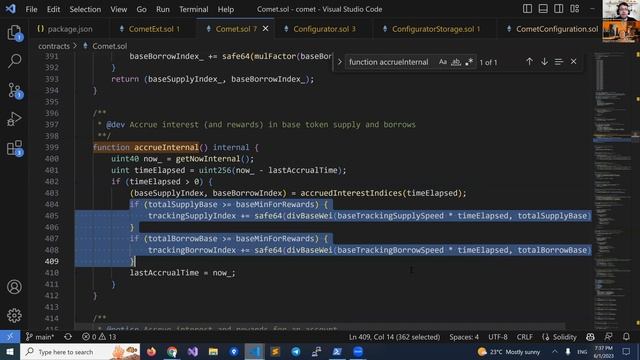Image resolution: width=640 pixels, height=360 pixels.
Task: Open errors and warnings problems indicator
Action: tap(99, 337)
